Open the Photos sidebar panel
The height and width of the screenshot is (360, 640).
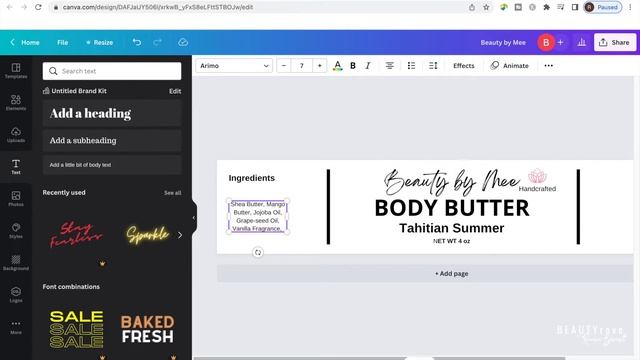point(16,199)
